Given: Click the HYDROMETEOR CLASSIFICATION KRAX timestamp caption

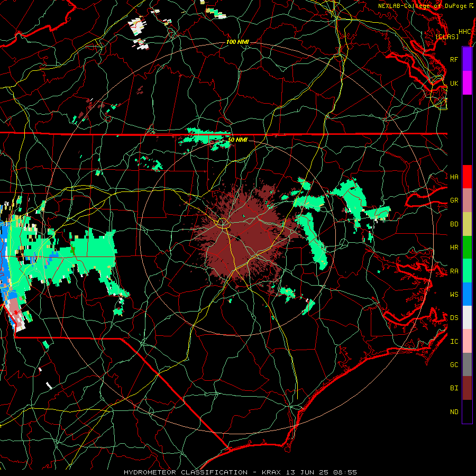Looking at the screenshot, I should 240,472.
